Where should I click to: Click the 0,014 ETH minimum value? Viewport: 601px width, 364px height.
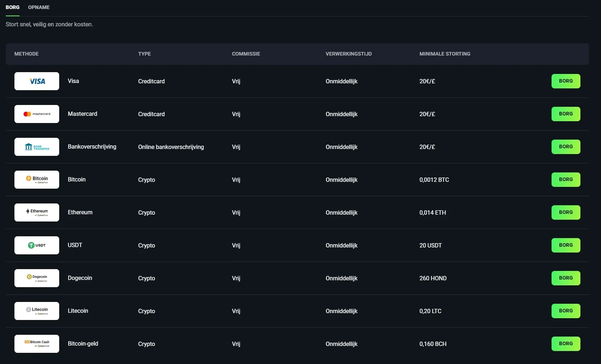click(x=432, y=212)
